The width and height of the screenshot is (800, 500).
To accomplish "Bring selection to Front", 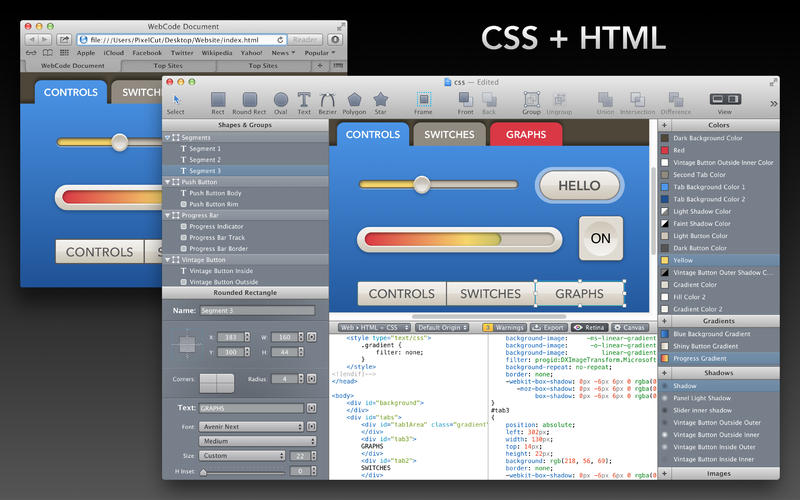I will click(465, 104).
